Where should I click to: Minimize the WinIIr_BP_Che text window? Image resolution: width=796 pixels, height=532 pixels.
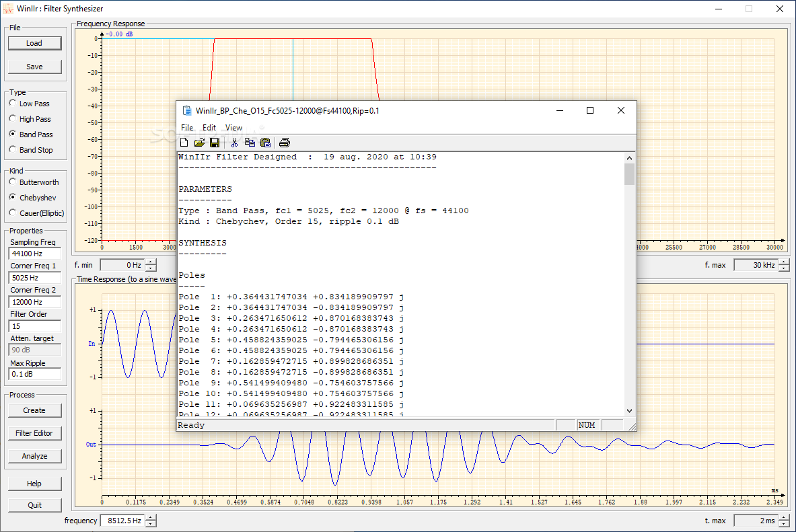click(560, 111)
